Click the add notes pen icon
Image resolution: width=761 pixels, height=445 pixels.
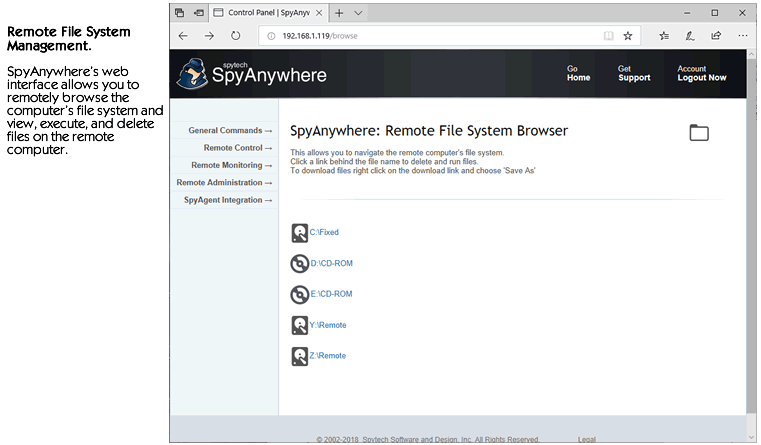[690, 36]
